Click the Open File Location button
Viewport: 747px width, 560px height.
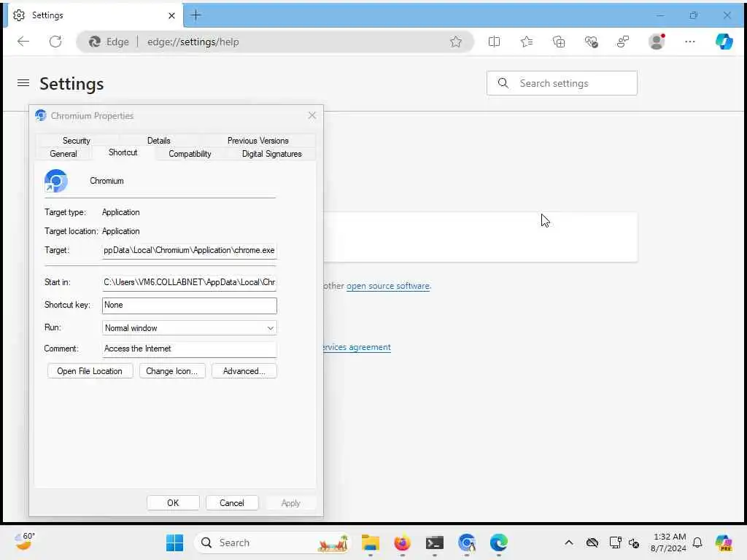[x=90, y=371]
